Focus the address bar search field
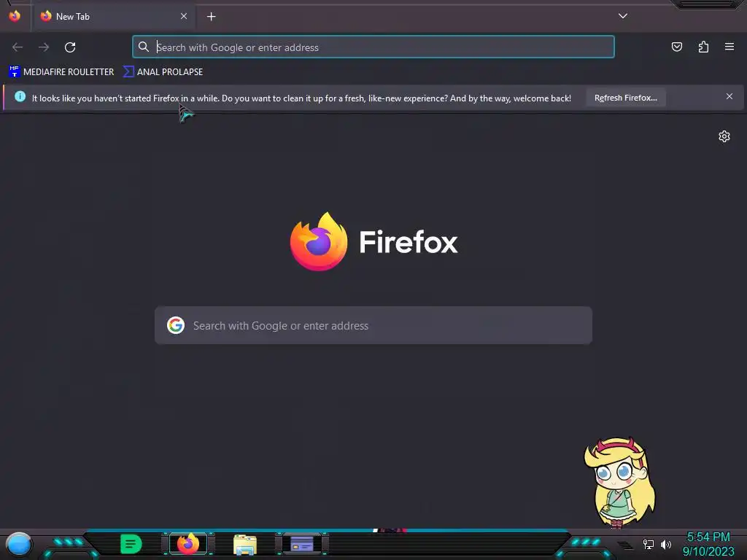 click(x=373, y=47)
